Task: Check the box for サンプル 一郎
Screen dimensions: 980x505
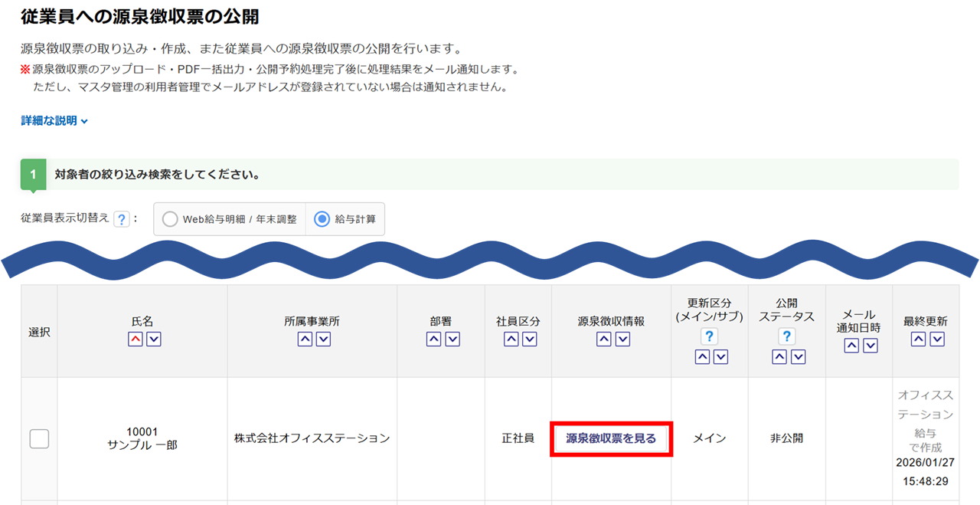Action: (x=39, y=438)
